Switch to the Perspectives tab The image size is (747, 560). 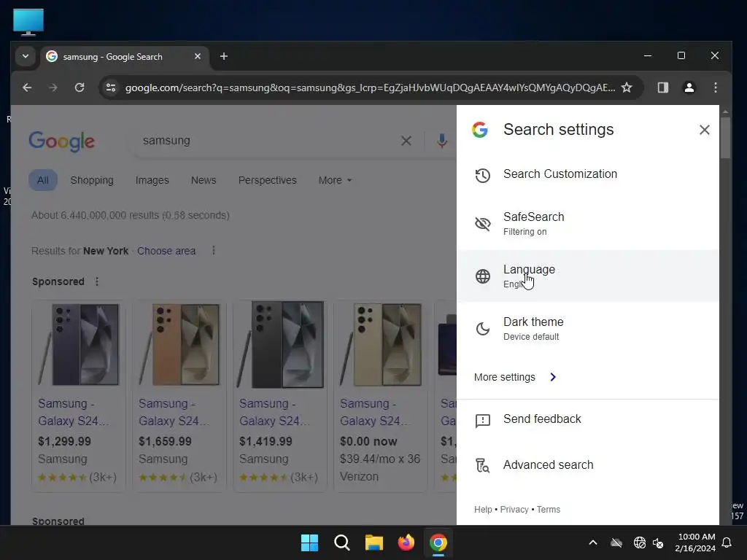coord(267,181)
